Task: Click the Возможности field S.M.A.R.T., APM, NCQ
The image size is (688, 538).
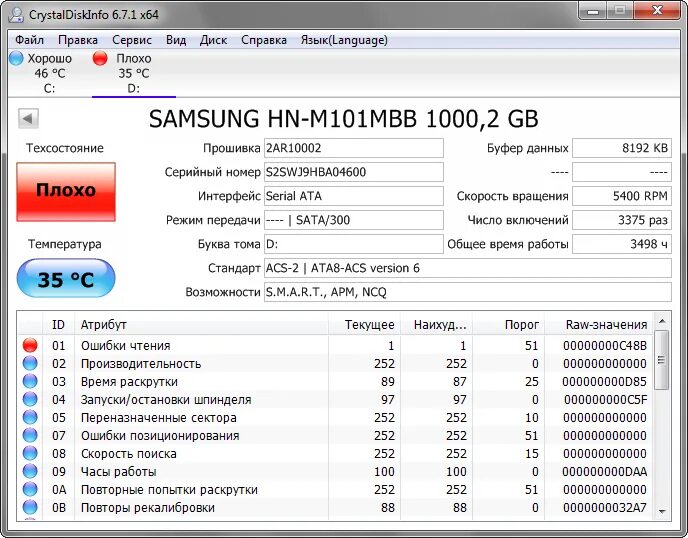Action: coord(467,292)
